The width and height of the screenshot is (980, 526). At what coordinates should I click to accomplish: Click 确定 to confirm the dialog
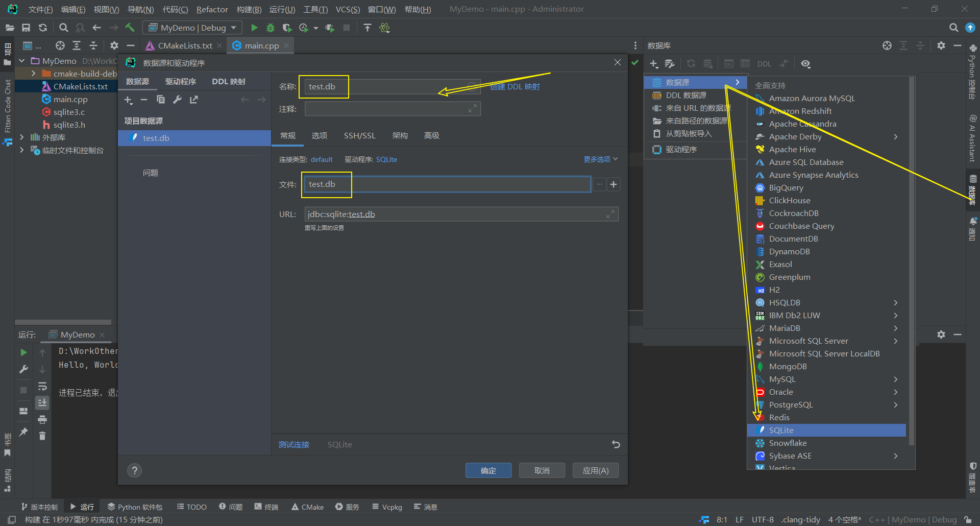coord(488,470)
